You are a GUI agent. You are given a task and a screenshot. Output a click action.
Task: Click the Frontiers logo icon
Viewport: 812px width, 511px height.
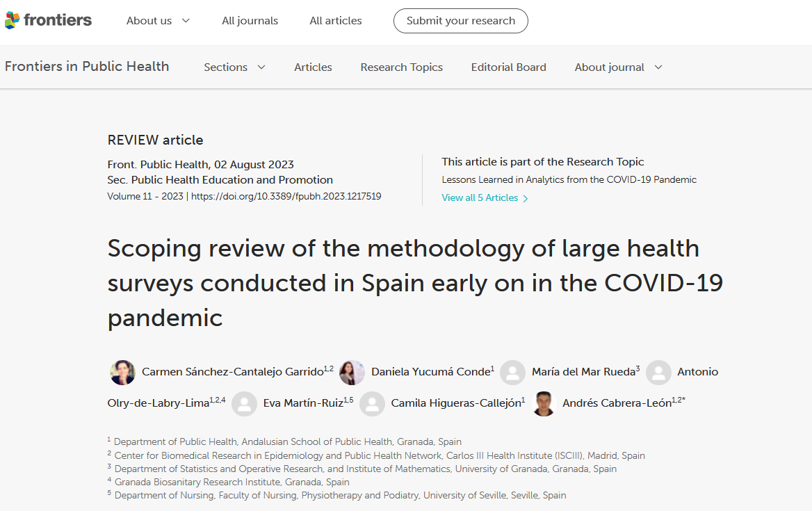click(13, 21)
